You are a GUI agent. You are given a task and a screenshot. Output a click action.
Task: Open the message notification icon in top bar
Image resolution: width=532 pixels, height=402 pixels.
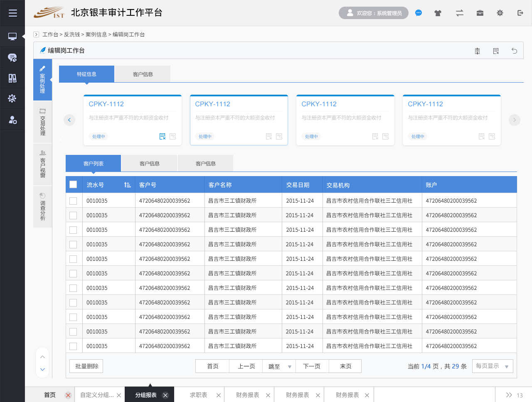[x=419, y=13]
